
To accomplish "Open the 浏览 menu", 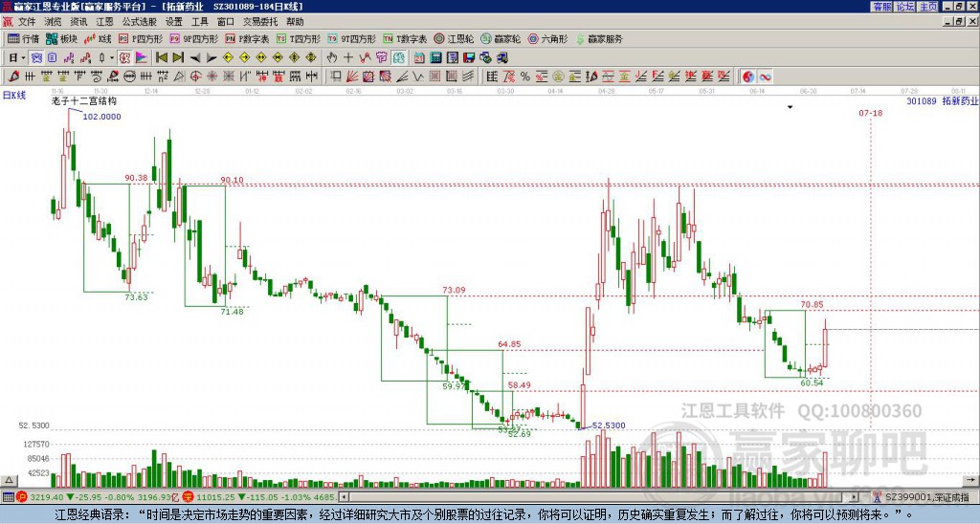I will 54,22.
